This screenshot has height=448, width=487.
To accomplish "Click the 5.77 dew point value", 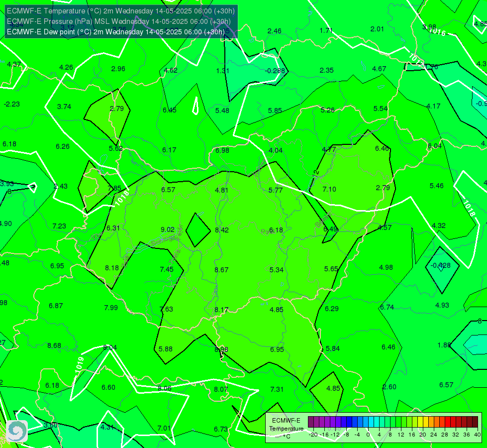I will pyautogui.click(x=276, y=190).
